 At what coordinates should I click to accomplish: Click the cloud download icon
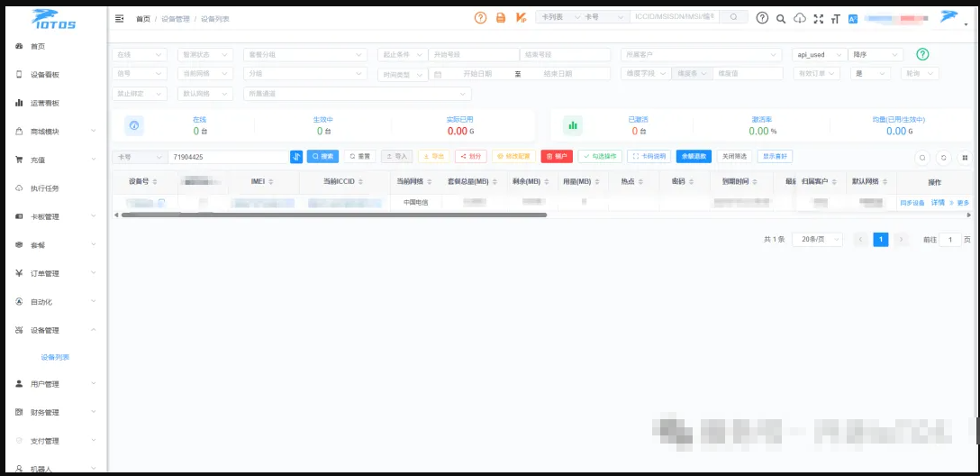coord(799,18)
